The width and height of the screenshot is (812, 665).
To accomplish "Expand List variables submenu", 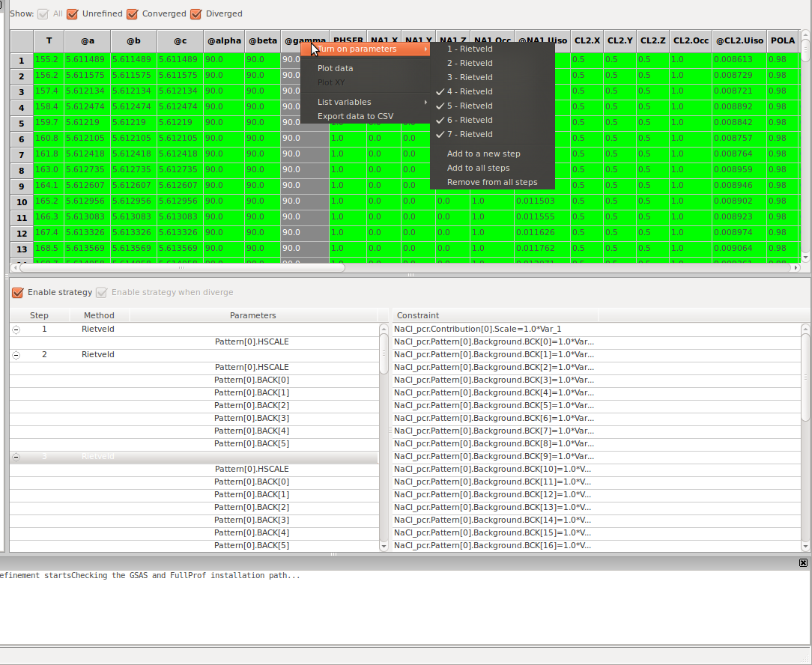I will (x=366, y=102).
